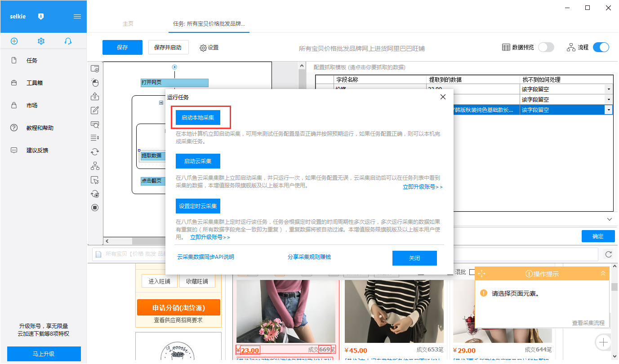Click the refresh icon beside the URL bar
619x364 pixels.
[x=609, y=254]
